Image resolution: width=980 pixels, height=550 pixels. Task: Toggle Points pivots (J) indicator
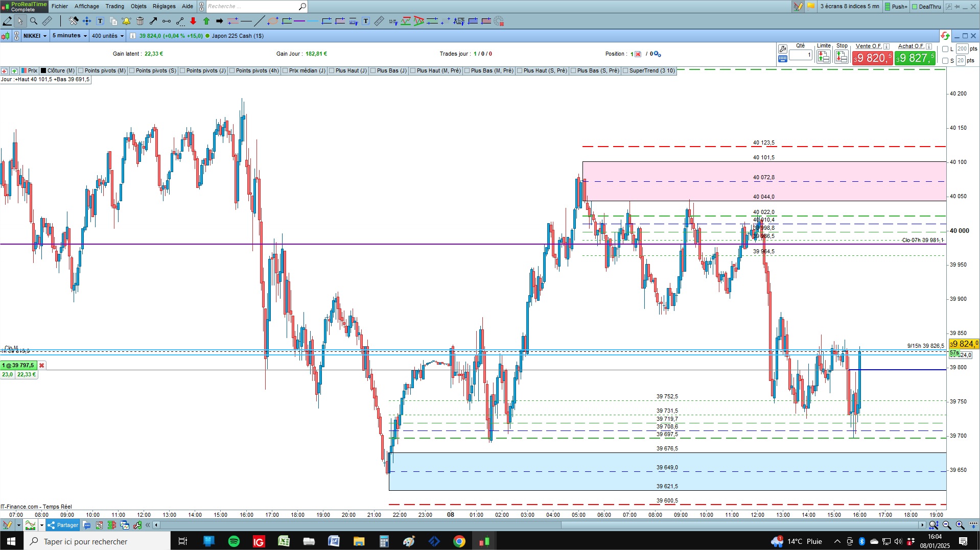pyautogui.click(x=203, y=70)
